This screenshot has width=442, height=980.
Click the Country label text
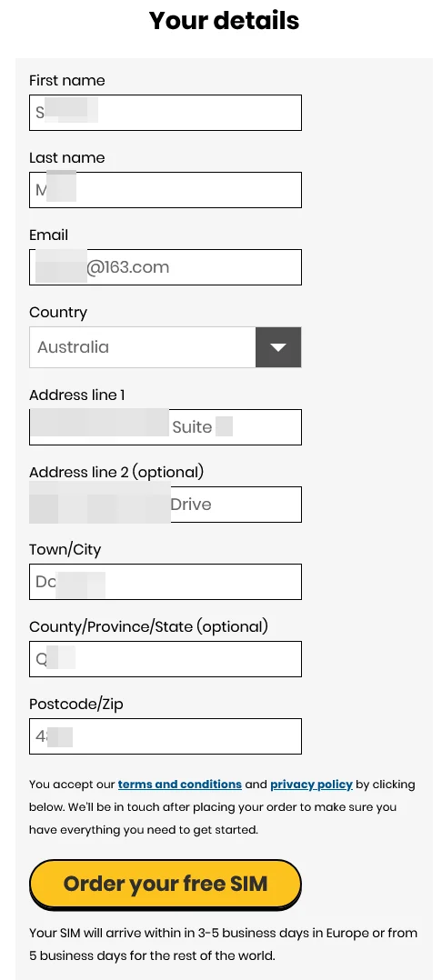click(x=58, y=313)
